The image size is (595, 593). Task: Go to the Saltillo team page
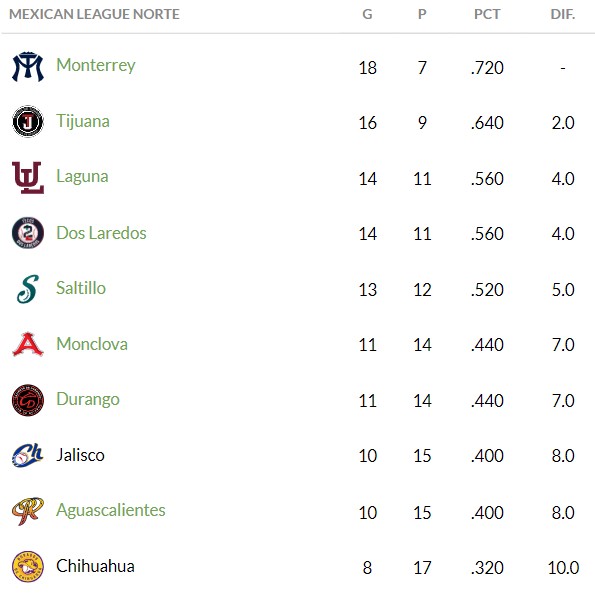tap(81, 288)
